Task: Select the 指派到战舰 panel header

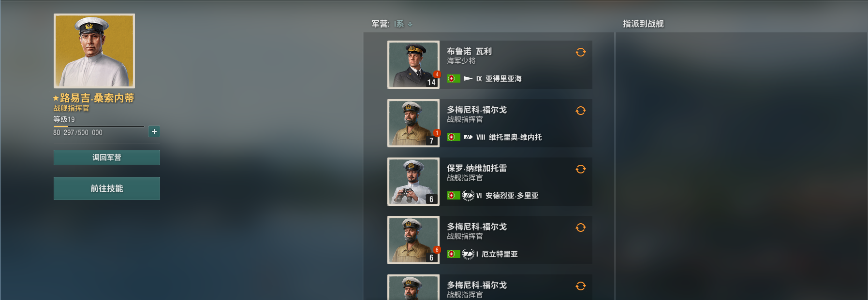Action: coord(643,24)
